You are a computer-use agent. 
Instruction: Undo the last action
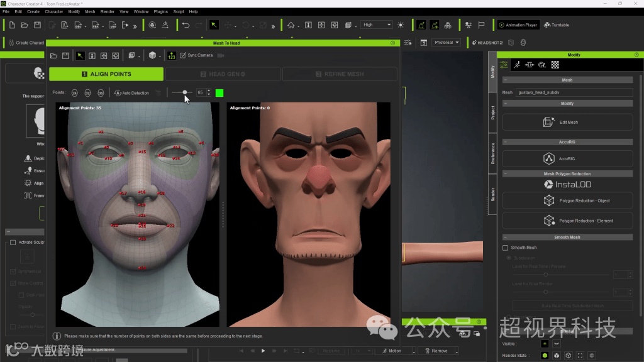[186, 25]
